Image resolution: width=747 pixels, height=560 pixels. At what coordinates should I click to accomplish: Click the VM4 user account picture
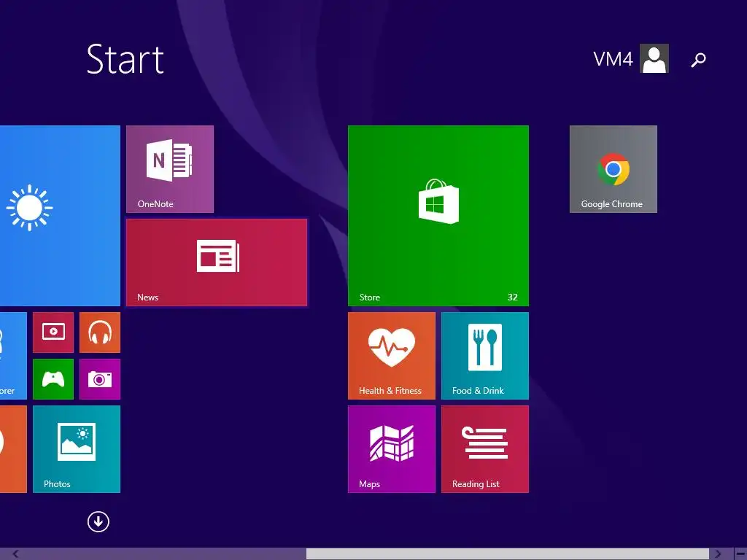click(x=654, y=58)
